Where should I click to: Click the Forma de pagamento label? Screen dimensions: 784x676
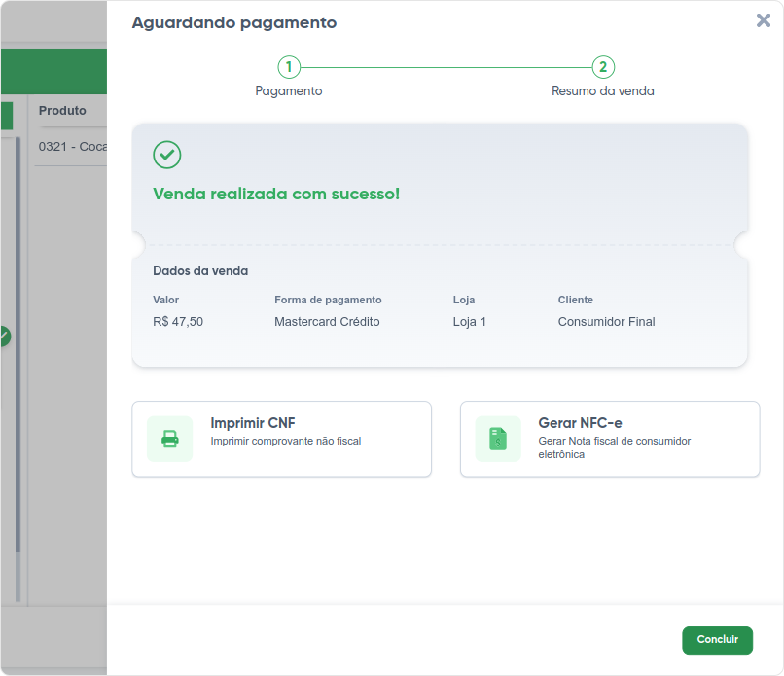click(328, 300)
